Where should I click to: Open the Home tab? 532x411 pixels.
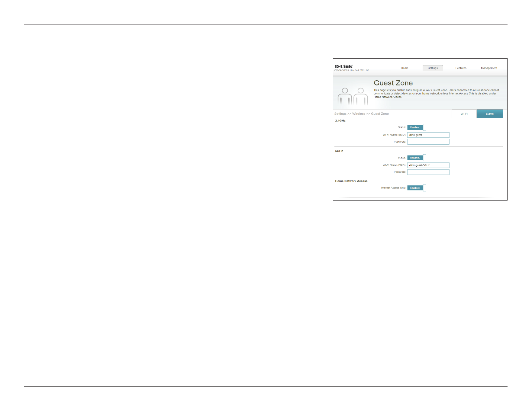[x=405, y=68]
